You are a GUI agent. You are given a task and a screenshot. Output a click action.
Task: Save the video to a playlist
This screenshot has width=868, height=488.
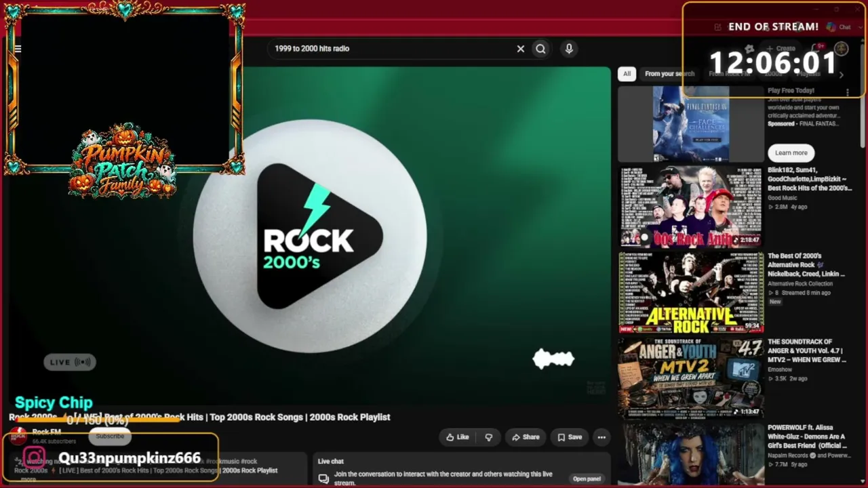tap(570, 437)
